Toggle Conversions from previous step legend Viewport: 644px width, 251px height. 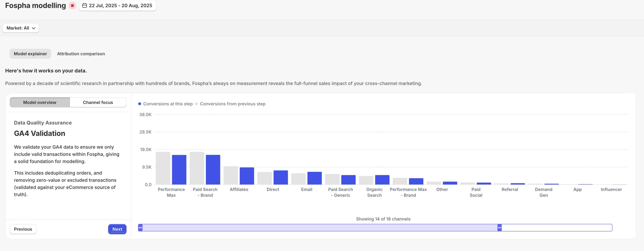coord(230,104)
